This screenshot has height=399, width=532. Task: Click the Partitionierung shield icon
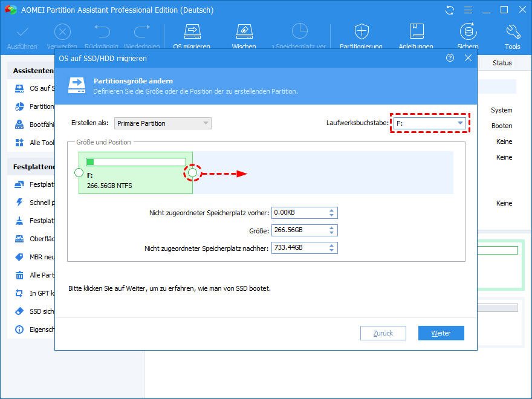361,32
